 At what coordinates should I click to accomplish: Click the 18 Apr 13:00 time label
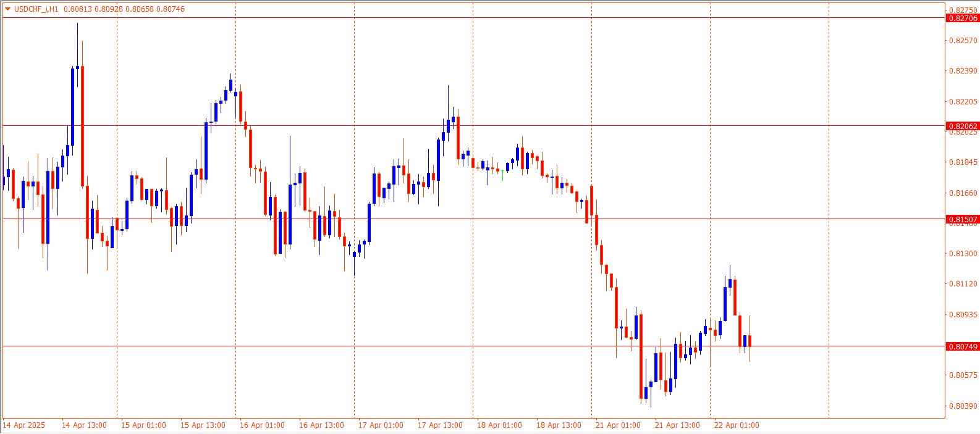pyautogui.click(x=559, y=425)
